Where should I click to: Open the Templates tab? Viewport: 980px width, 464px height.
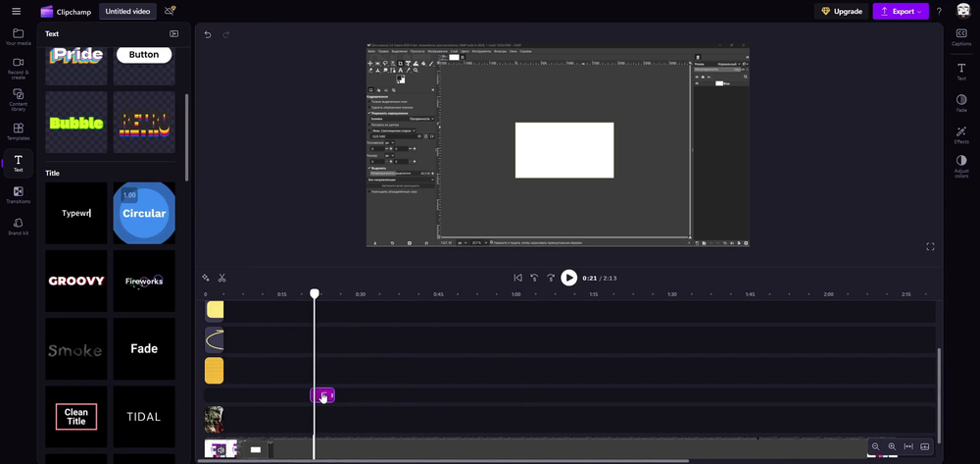pyautogui.click(x=18, y=132)
